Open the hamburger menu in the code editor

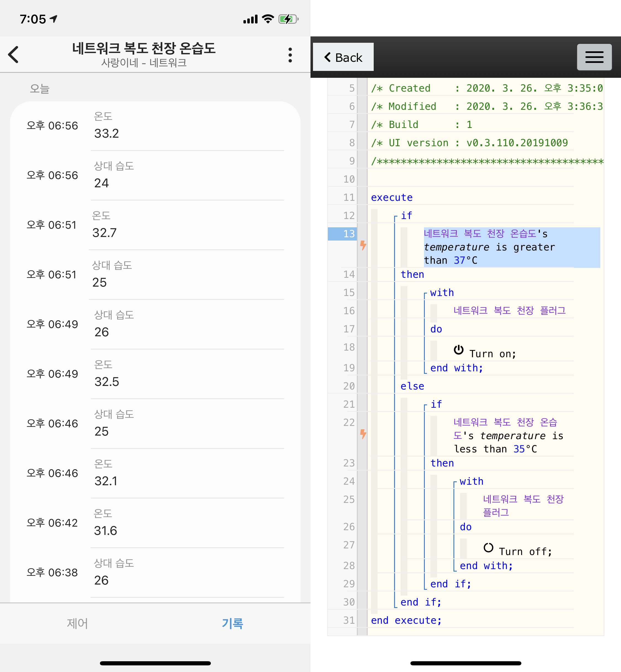[x=594, y=57]
